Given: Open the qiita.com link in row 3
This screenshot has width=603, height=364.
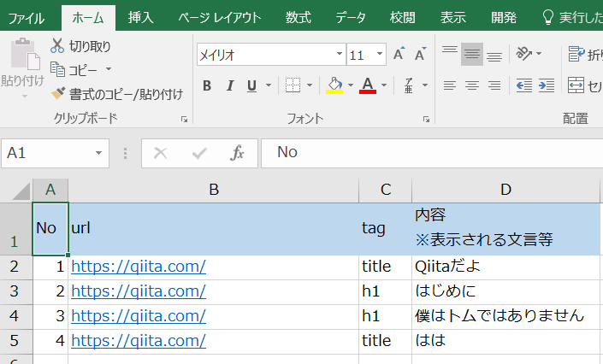Looking at the screenshot, I should (139, 291).
